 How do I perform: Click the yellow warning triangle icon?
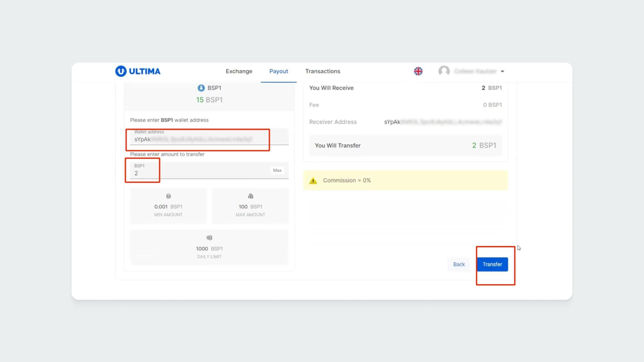point(313,181)
